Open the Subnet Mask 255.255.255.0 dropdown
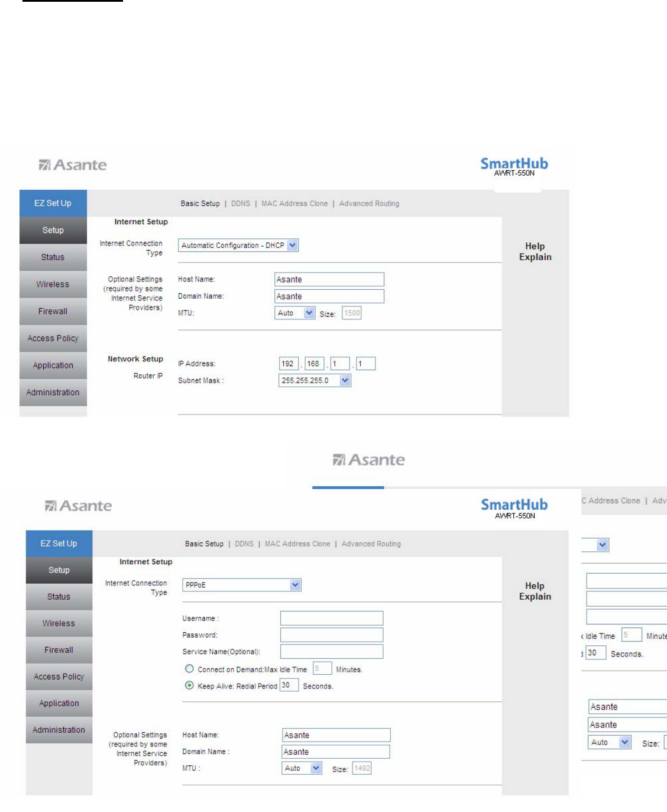Image resolution: width=667 pixels, height=812 pixels. 315,380
